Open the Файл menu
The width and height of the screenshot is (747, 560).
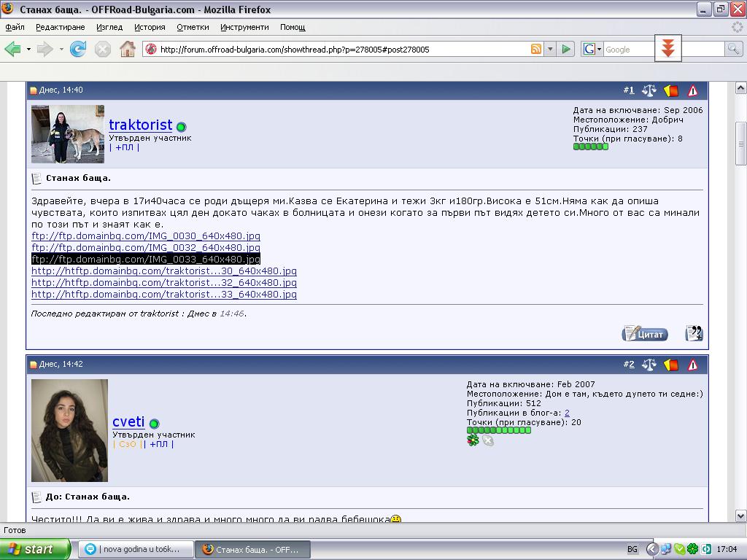pyautogui.click(x=15, y=27)
